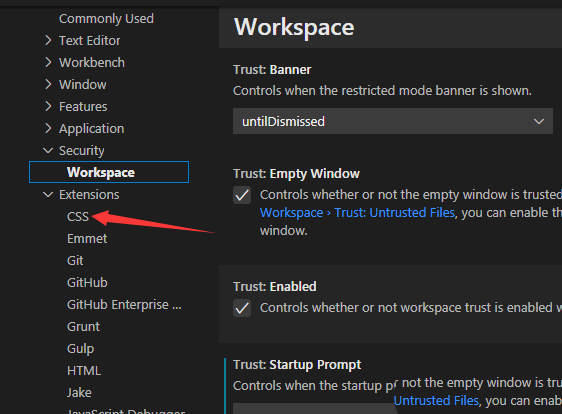
Task: Open Grunt extension settings
Action: pyautogui.click(x=84, y=327)
